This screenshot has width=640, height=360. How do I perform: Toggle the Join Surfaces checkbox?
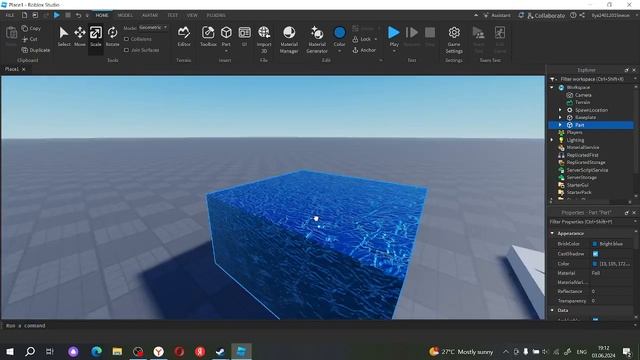[127, 50]
